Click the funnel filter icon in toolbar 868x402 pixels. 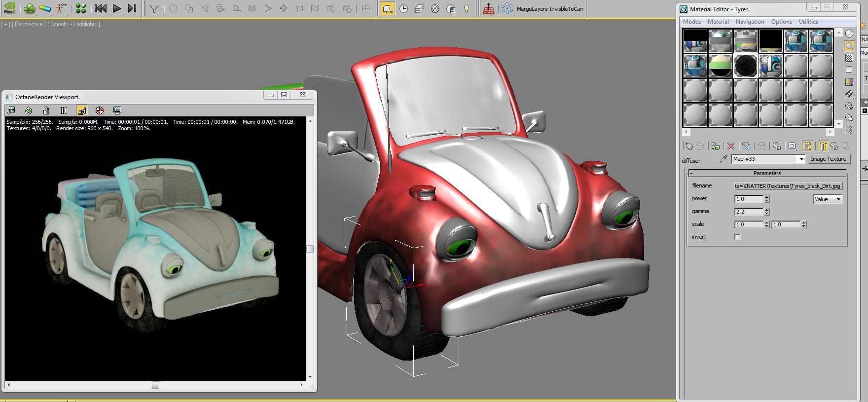click(x=154, y=9)
